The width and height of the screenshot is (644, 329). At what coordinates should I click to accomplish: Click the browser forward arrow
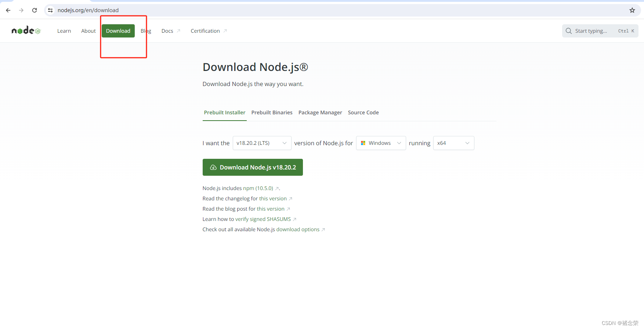coord(21,10)
